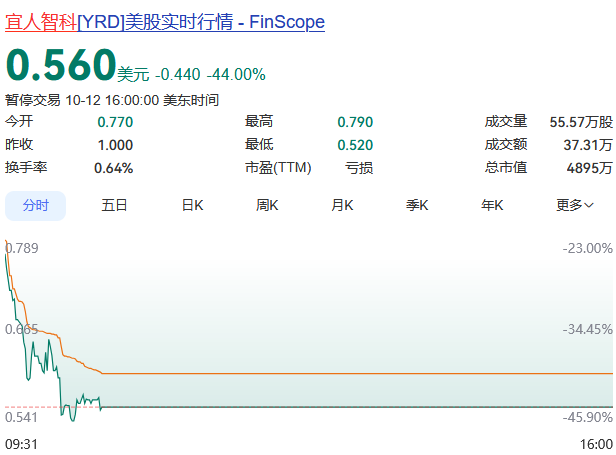Image resolution: width=616 pixels, height=455 pixels.
Task: Open the 宜人智科[YRD] FinScope title link
Action: point(165,22)
